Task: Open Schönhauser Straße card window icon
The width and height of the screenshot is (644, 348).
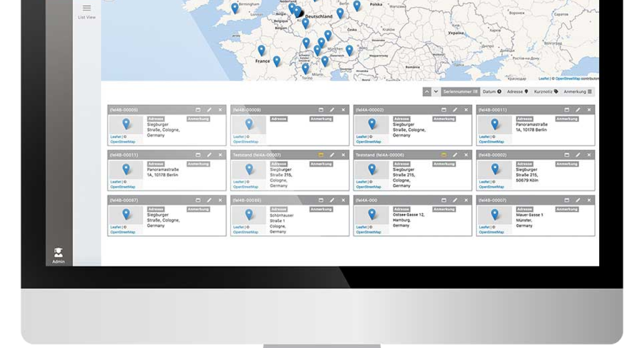Action: point(321,200)
